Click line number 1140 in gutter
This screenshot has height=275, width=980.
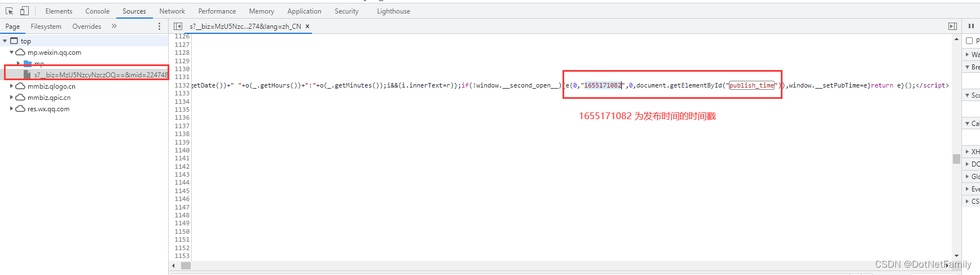[182, 150]
